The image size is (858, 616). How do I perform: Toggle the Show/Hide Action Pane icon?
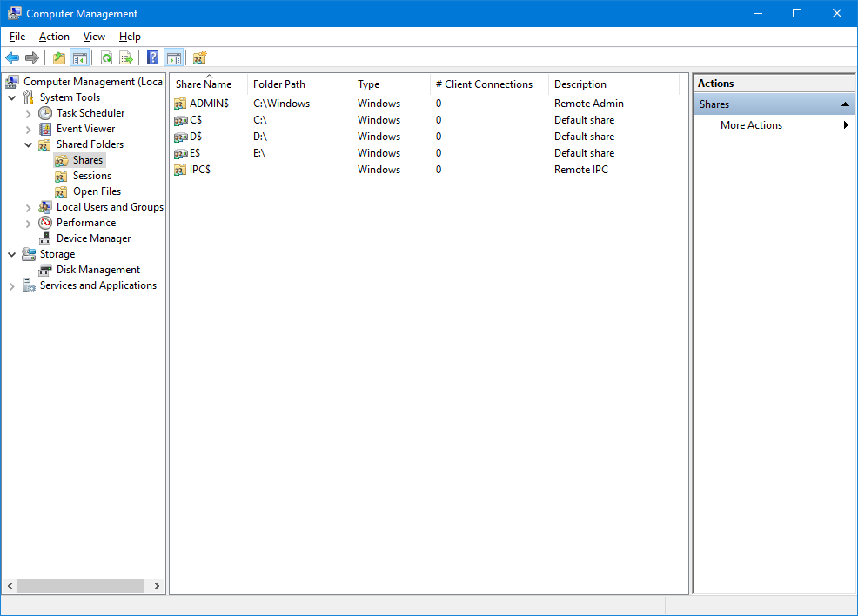174,57
